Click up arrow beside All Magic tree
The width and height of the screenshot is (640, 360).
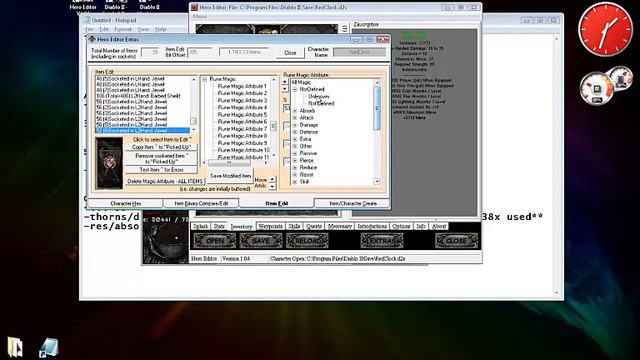click(x=285, y=82)
